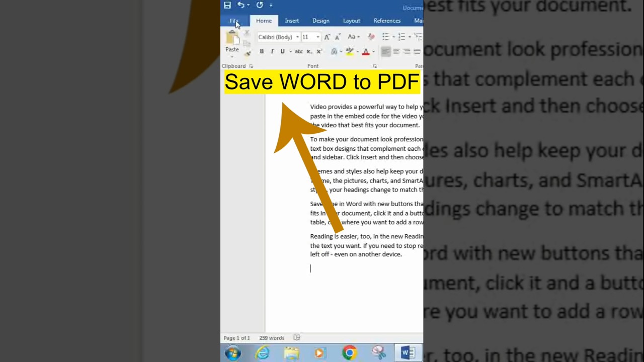644x362 pixels.
Task: Launch Google Chrome from the taskbar
Action: (x=349, y=353)
